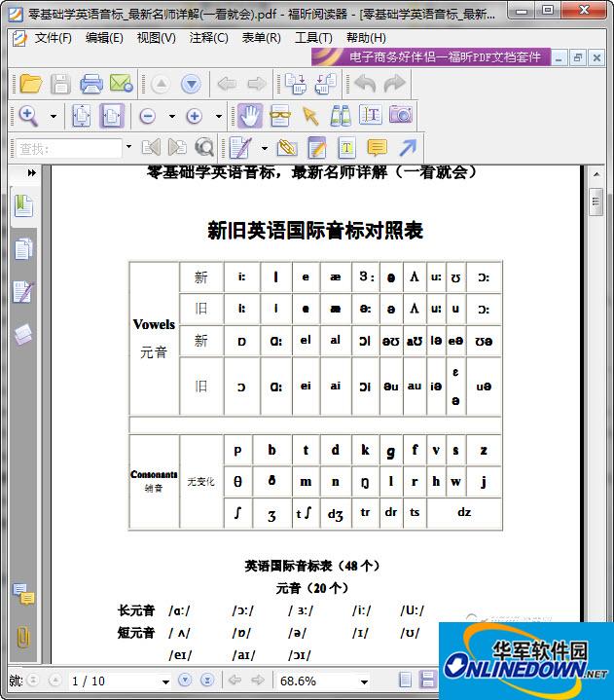Select the Typewriter T tool
This screenshot has width=614, height=700.
(346, 148)
